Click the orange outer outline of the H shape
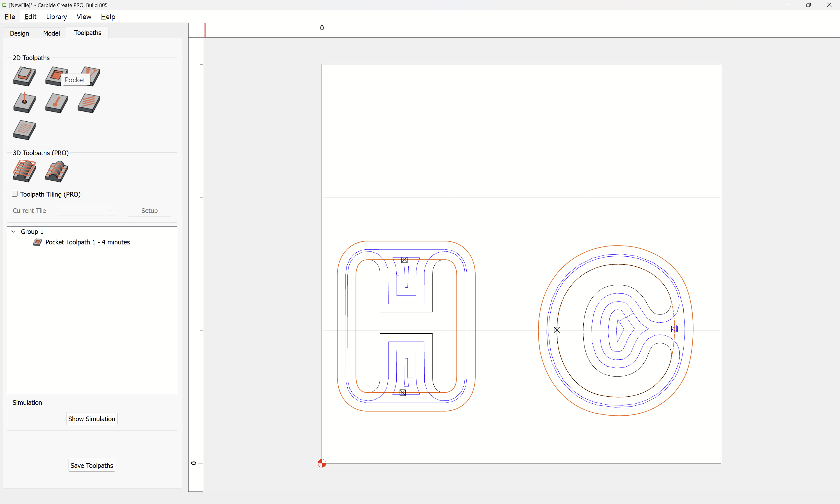This screenshot has width=840, height=504. (x=337, y=326)
